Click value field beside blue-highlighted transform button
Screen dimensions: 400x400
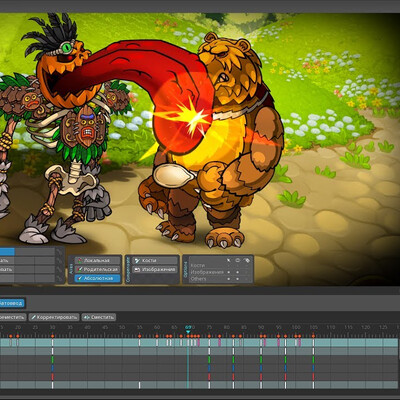pos(35,252)
